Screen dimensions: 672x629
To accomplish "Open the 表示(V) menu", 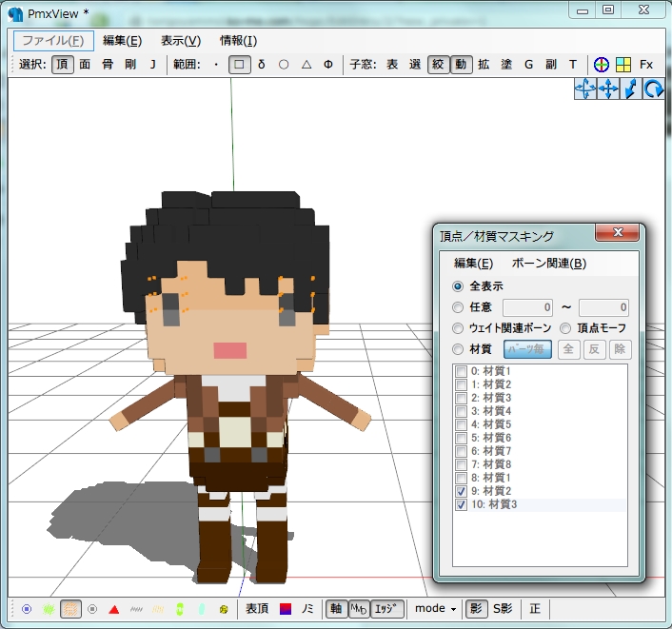I will [181, 41].
